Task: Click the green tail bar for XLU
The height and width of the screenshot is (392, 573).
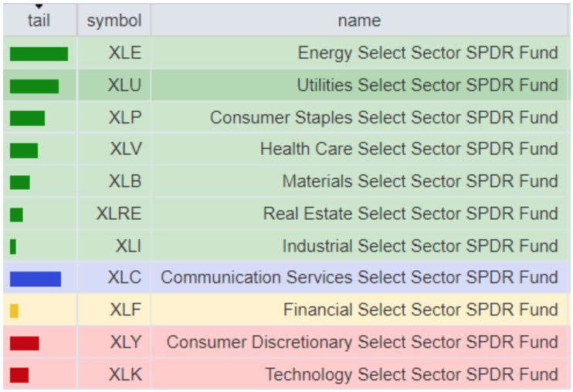Action: click(x=34, y=86)
